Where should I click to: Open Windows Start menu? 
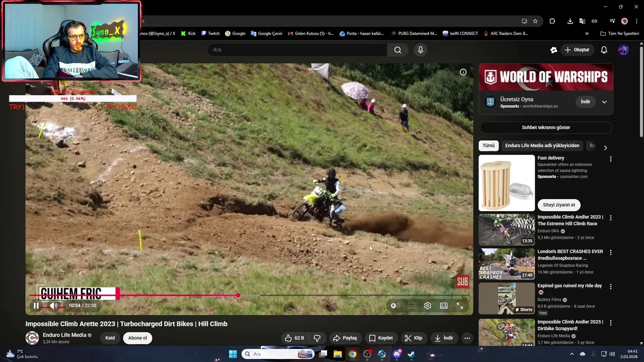pos(233,354)
